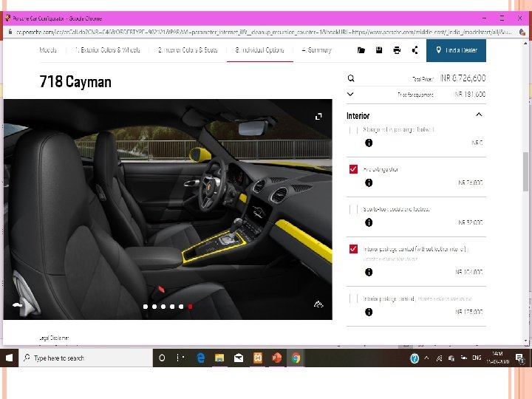Viewport: 532px width, 399px height.
Task: Switch to Chrome on the taskbar
Action: (296, 358)
